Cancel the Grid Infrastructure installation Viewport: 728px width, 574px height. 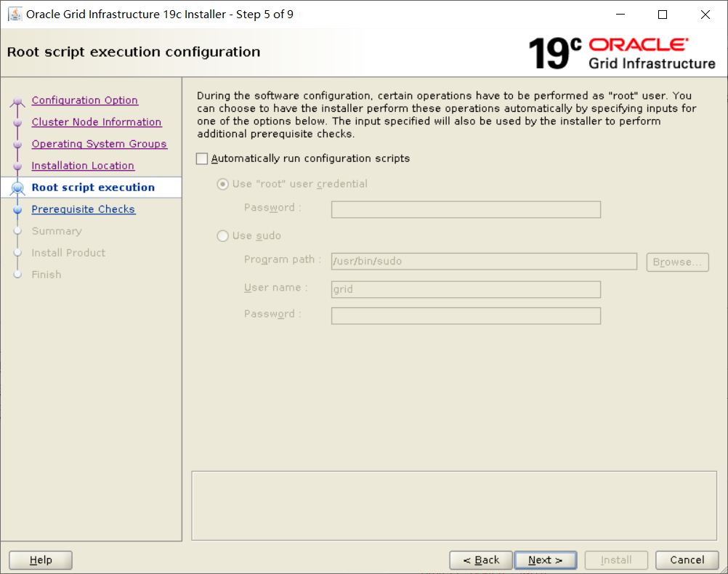pos(687,560)
